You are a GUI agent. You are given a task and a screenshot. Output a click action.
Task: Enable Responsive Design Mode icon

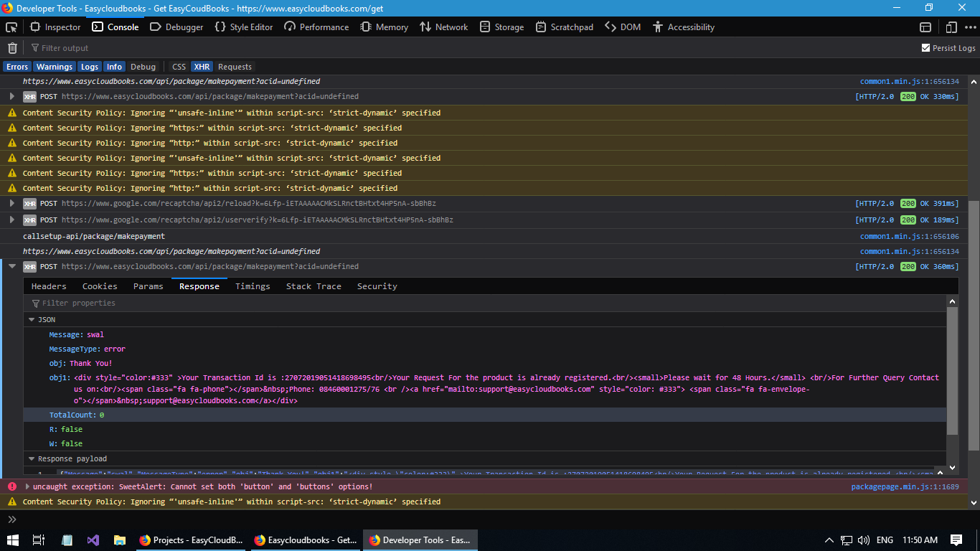951,27
